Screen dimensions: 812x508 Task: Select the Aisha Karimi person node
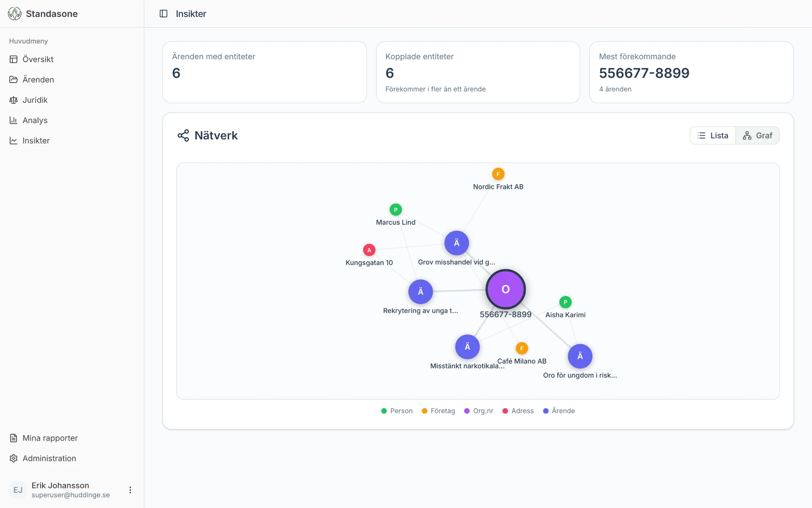pos(565,302)
